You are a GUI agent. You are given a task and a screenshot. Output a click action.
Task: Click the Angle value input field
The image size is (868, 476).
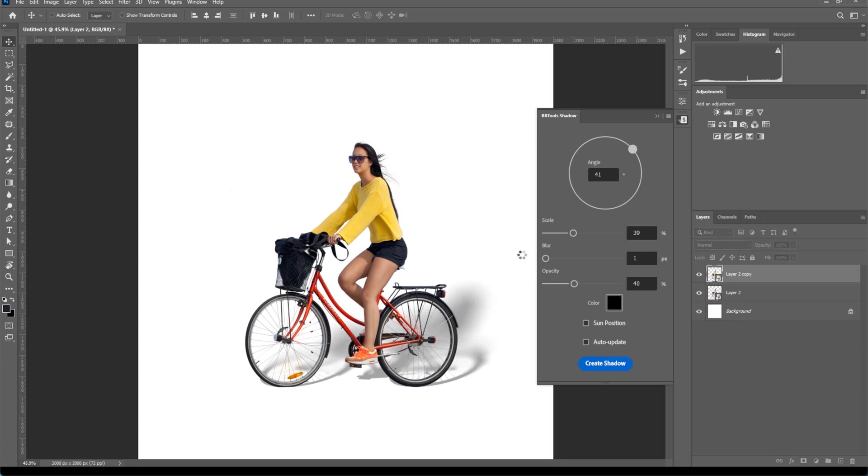[603, 175]
